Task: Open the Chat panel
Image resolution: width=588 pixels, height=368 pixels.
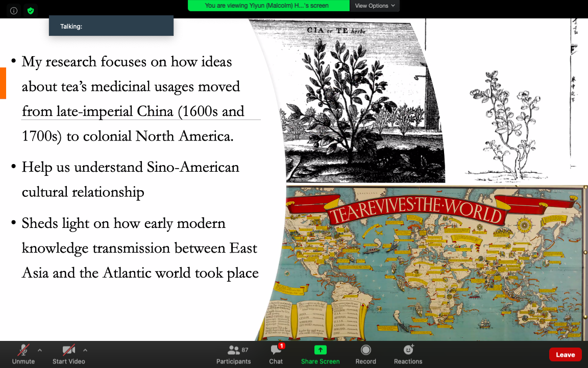Action: pos(276,354)
